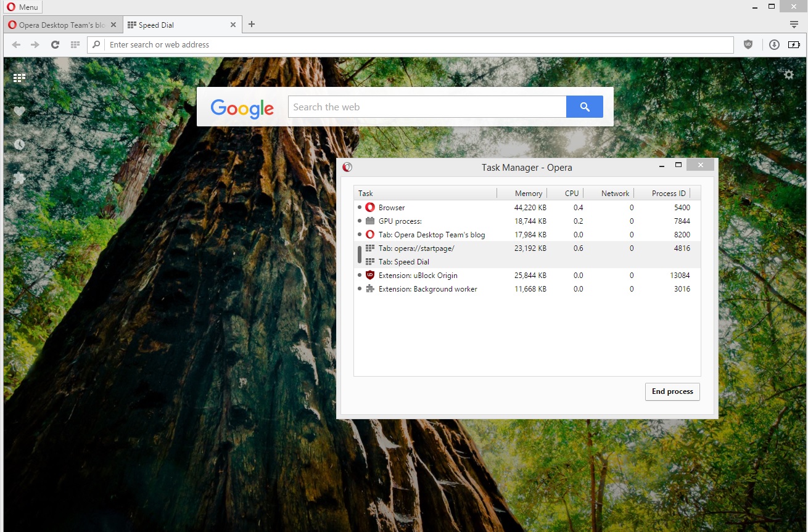The image size is (808, 532).
Task: Open history clock icon in sidebar
Action: (19, 144)
